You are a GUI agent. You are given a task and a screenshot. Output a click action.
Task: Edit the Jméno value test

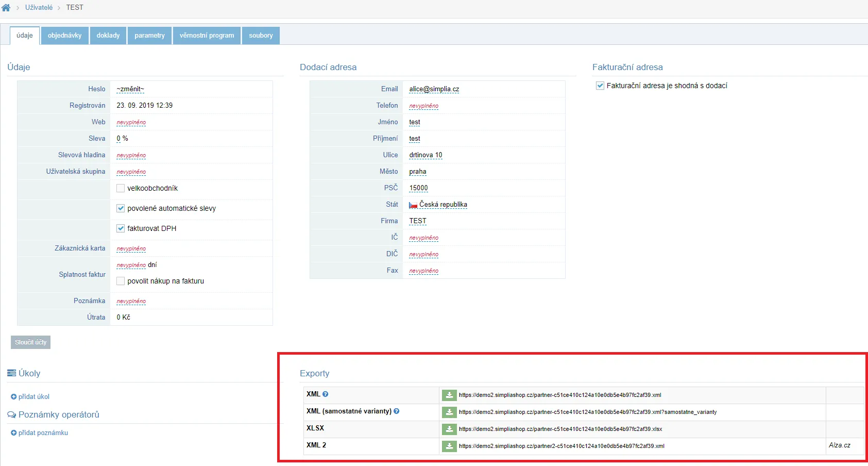coord(415,122)
